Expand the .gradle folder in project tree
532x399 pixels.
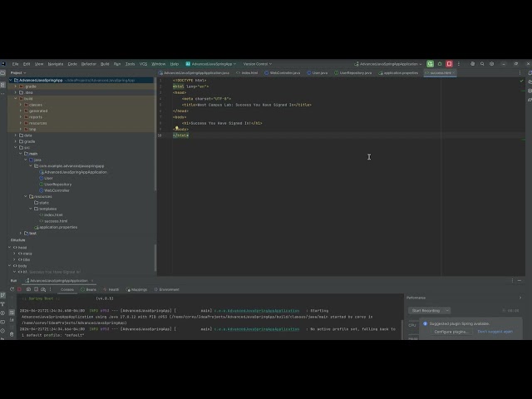15,86
